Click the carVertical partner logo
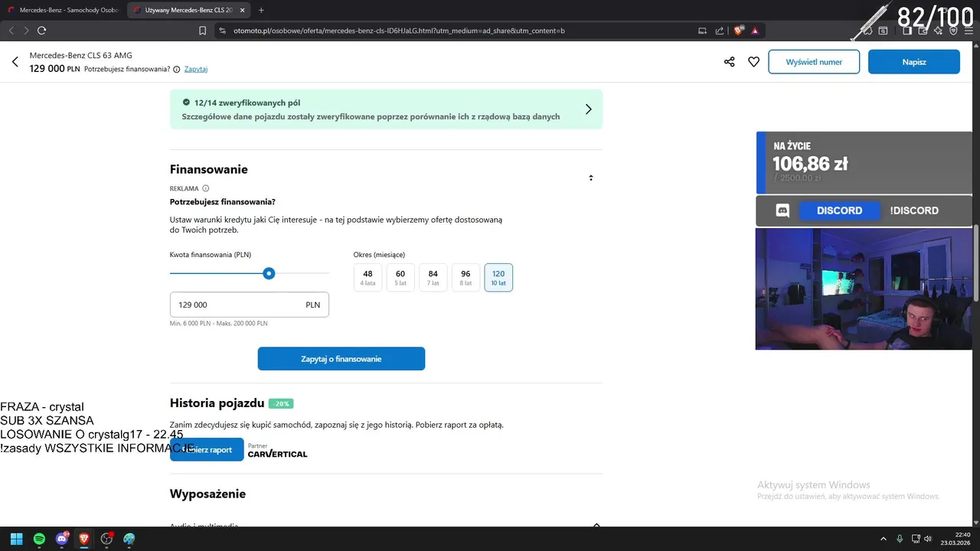980x551 pixels. (x=277, y=454)
